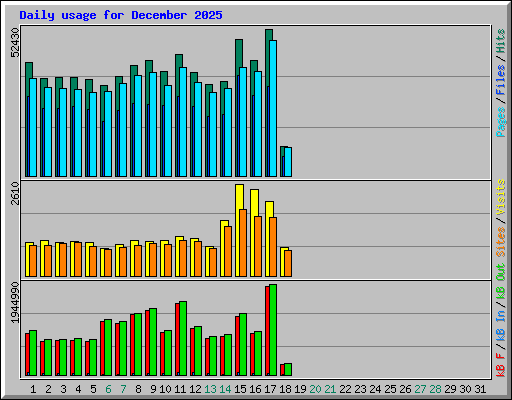
Task: Click the orange sites bar for day 14
Action: coord(228,251)
